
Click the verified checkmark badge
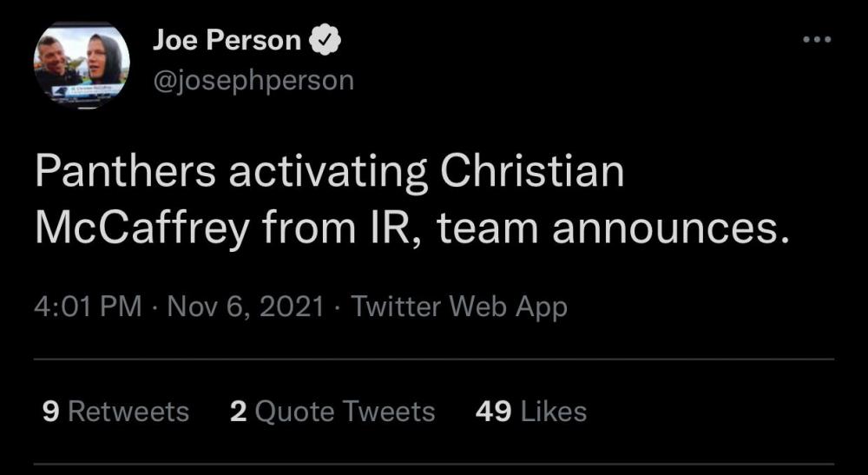coord(326,40)
